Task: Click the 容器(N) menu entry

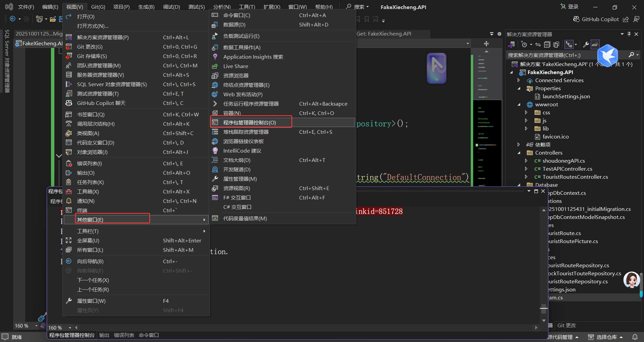Action: (x=282, y=113)
